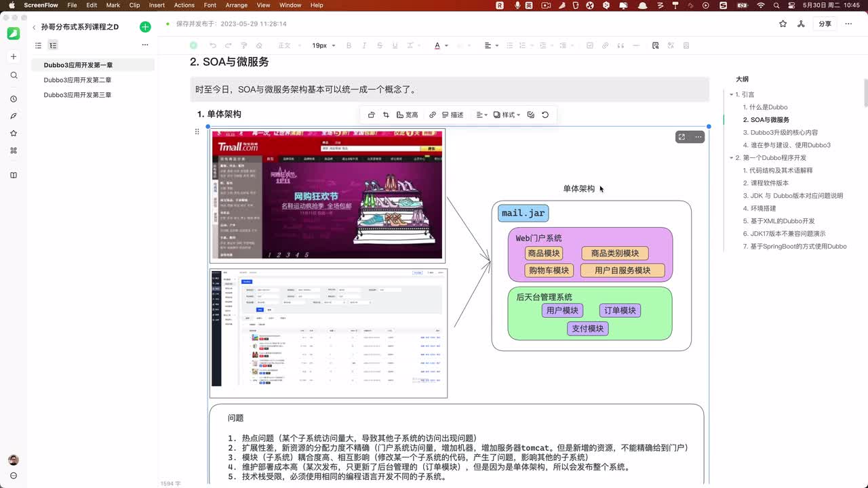The image size is (868, 488).
Task: Click the Yuque green logo icon
Action: [x=14, y=33]
